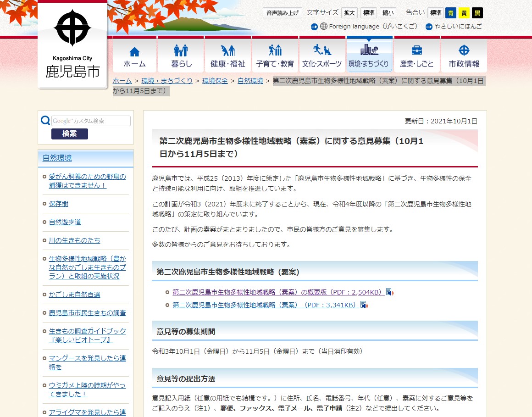Click audio icon beside 3,341KB PDF link

364,305
